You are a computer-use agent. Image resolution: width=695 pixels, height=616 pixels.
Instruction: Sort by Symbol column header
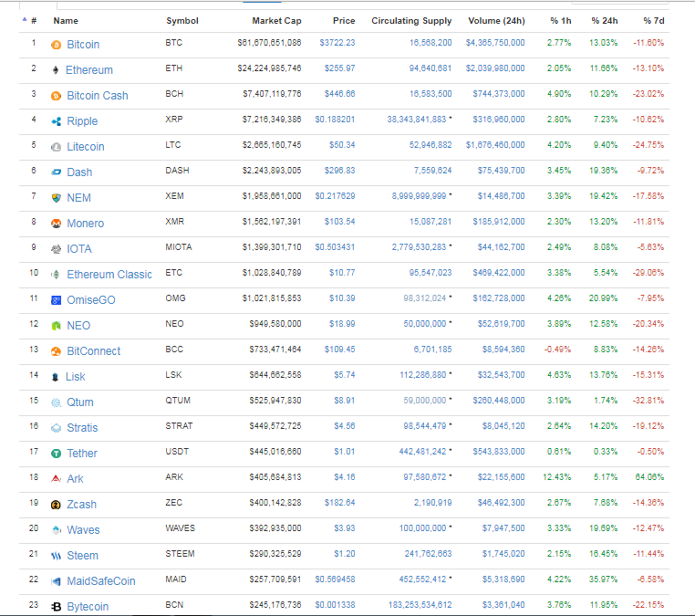(x=182, y=21)
